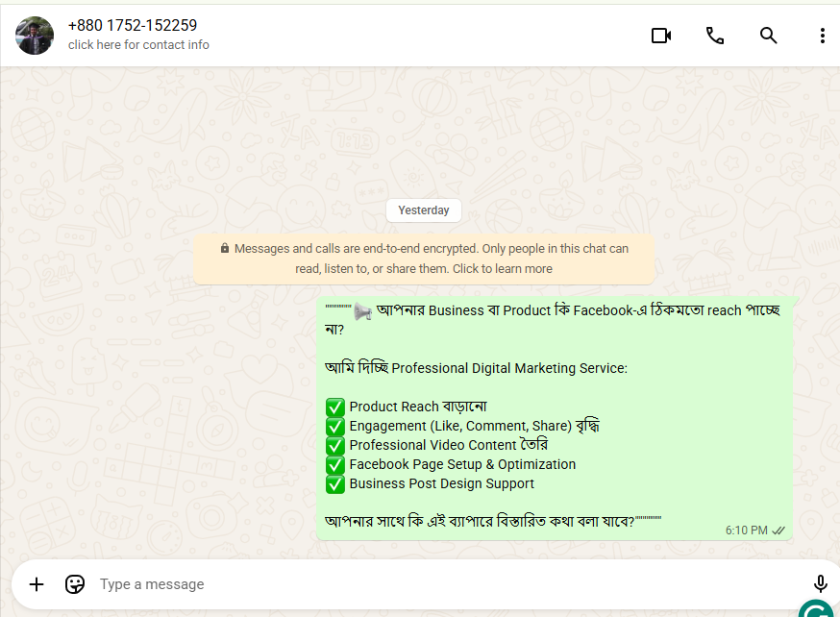Click the "Professional Video Content" line
Image resolution: width=840 pixels, height=617 pixels.
(x=449, y=446)
